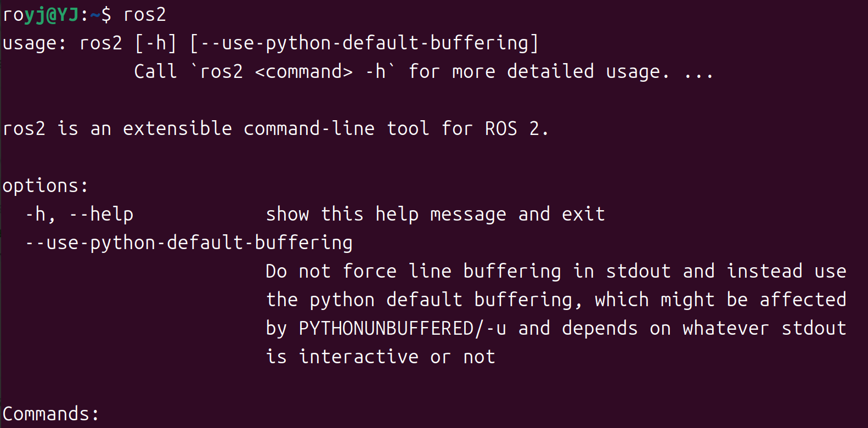Click the word "Call" before the ros2 hint
Screen dimensions: 868x428
point(155,72)
